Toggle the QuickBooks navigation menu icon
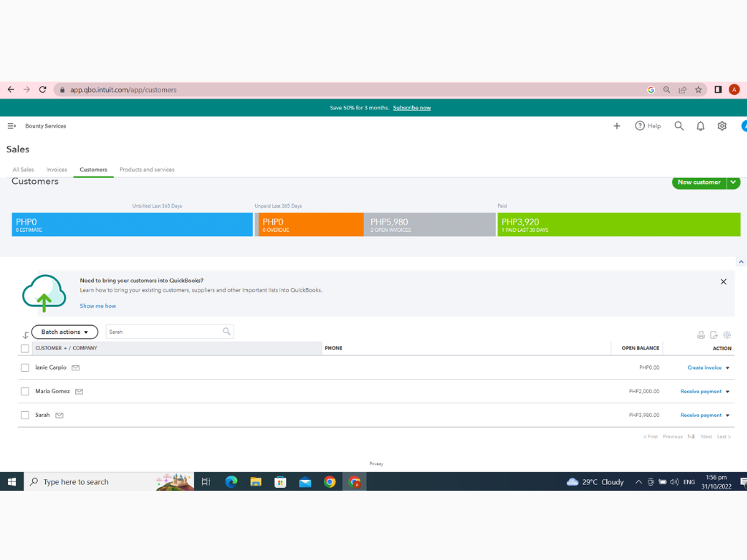 tap(12, 125)
